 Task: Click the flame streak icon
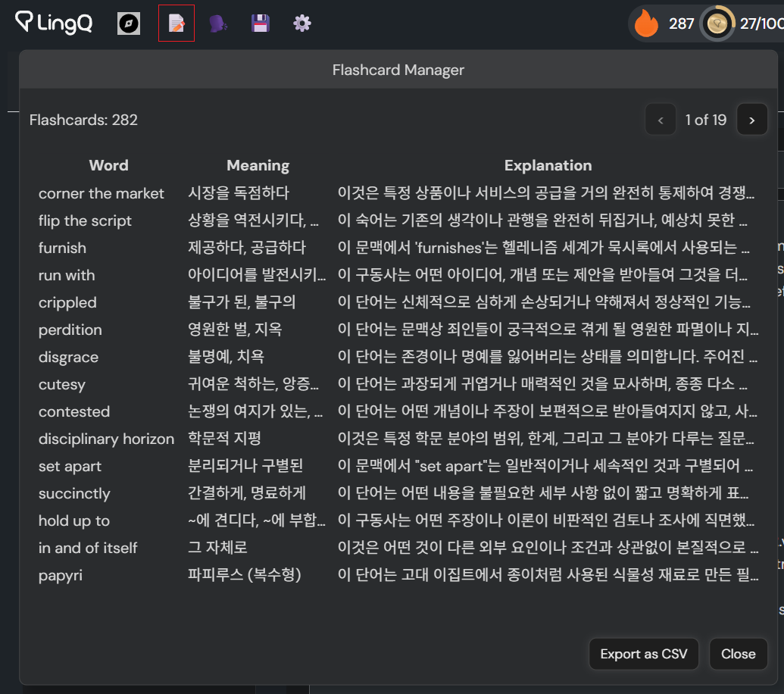646,24
